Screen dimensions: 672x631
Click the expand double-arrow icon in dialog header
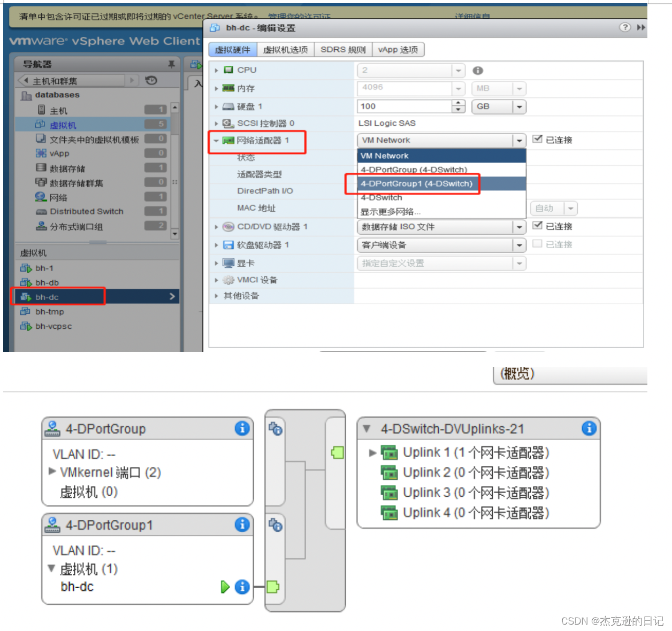pyautogui.click(x=640, y=27)
